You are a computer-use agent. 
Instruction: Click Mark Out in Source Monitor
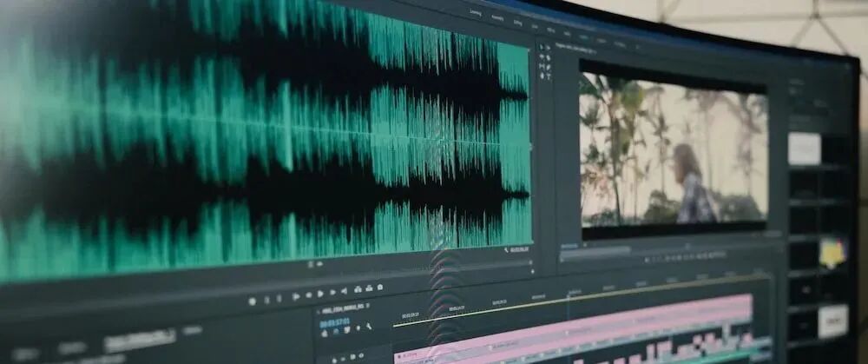click(x=279, y=299)
